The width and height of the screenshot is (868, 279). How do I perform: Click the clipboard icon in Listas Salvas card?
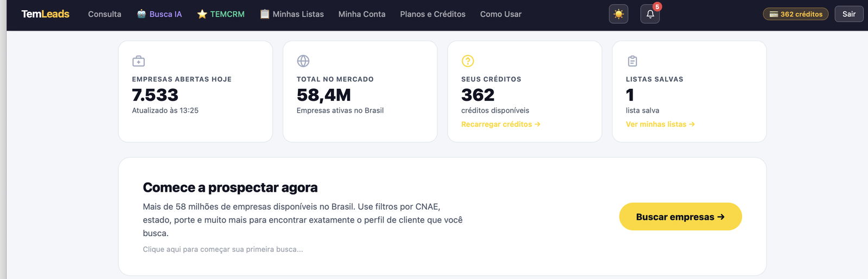(x=633, y=61)
